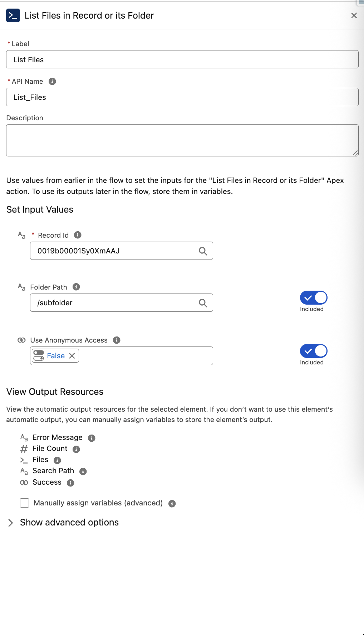Click the Use Anonymous Access info icon
This screenshot has width=364, height=635.
(x=117, y=340)
